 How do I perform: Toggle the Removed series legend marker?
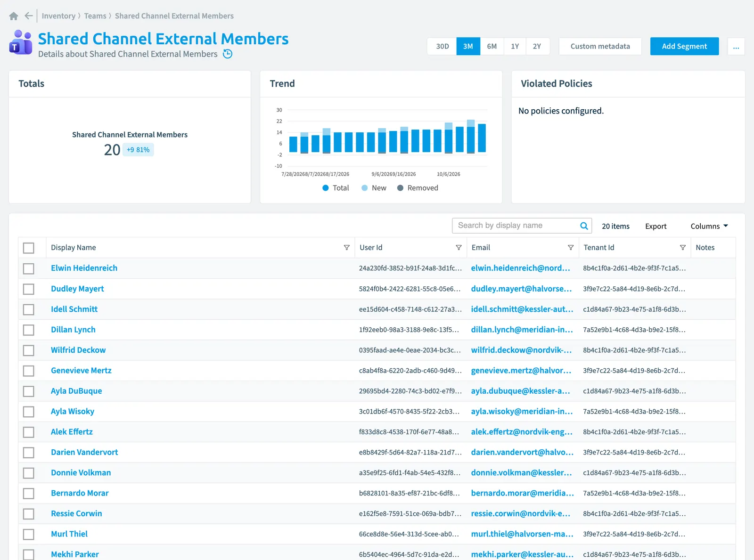click(x=400, y=188)
